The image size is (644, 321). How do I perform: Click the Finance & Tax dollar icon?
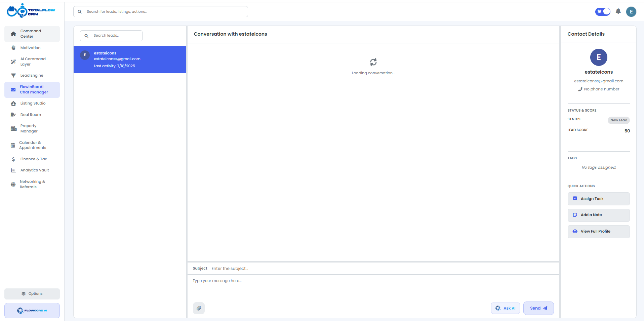[13, 159]
